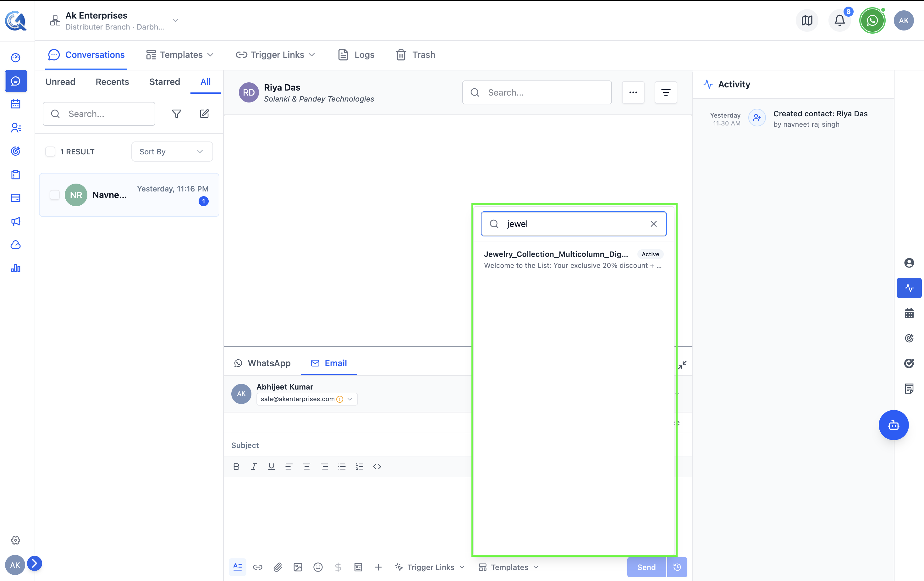Click in the conversation list search field

pyautogui.click(x=99, y=113)
